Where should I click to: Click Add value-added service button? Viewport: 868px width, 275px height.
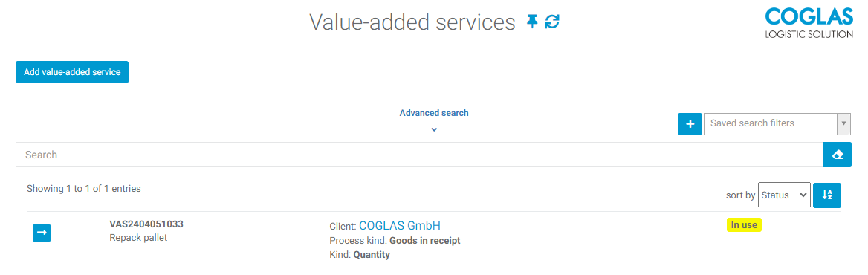72,72
